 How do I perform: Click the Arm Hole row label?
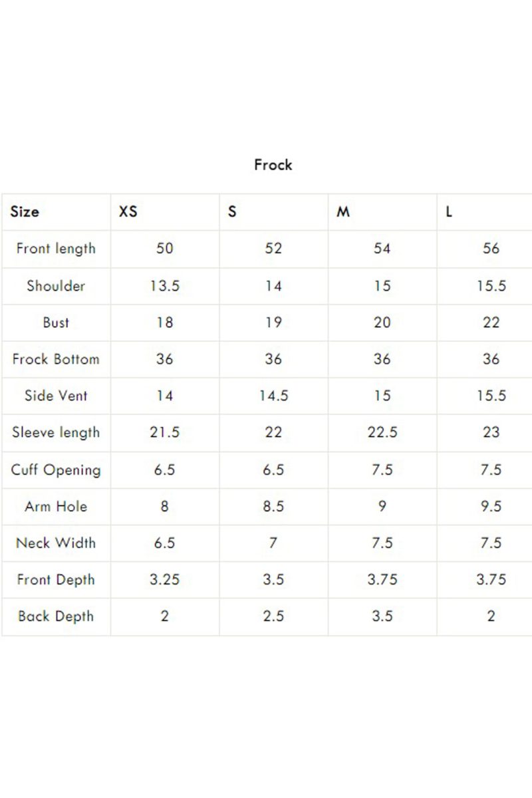tap(56, 506)
